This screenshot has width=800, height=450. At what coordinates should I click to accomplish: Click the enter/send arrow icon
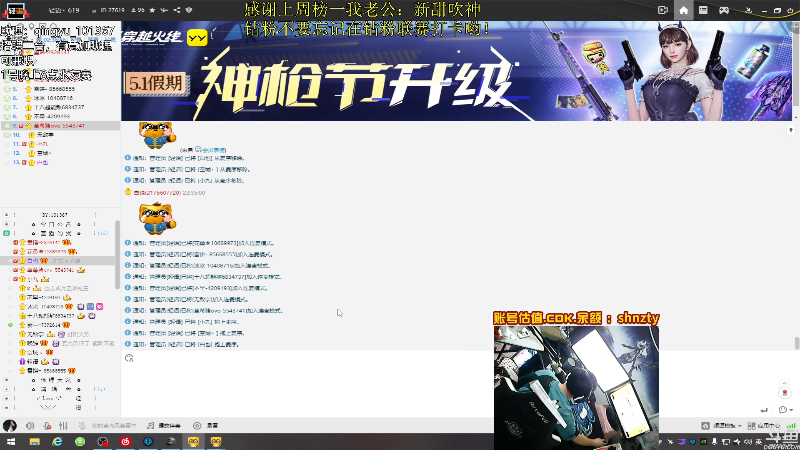tap(764, 410)
